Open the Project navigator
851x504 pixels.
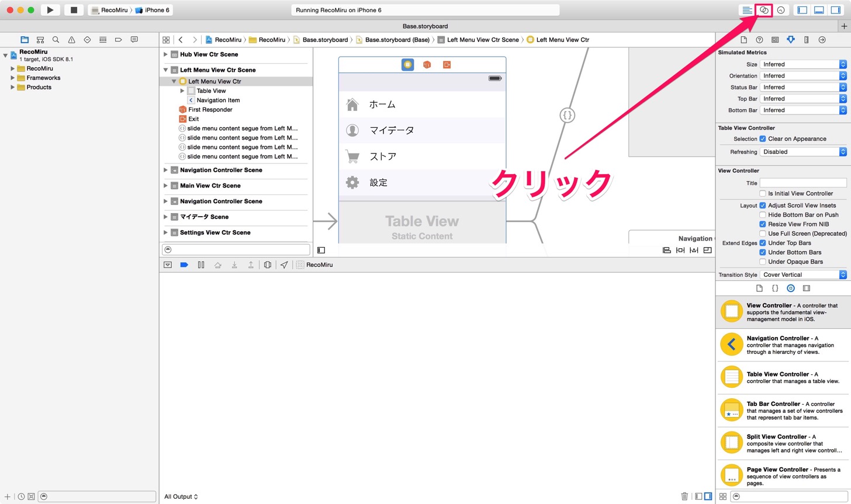(25, 40)
